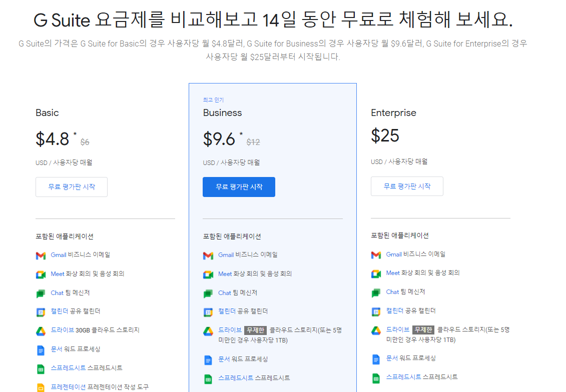566x392 pixels.
Task: Open 캘린더 link under Basic plan
Action: (59, 311)
